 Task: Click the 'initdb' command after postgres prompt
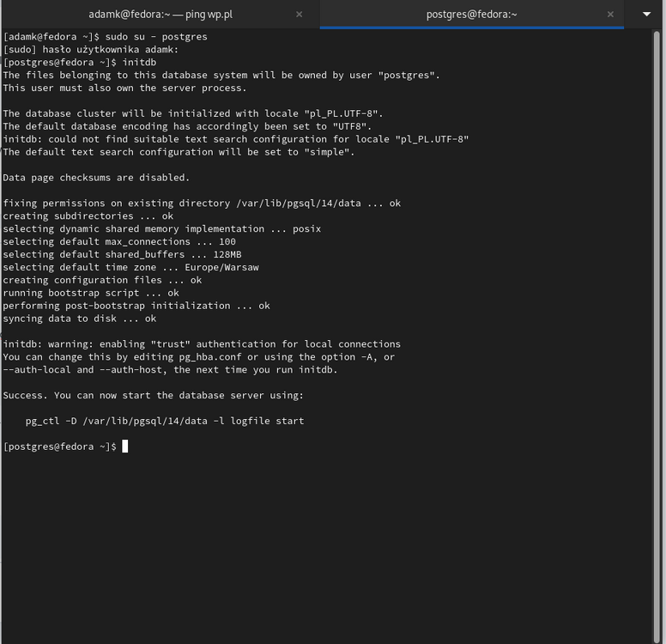pos(139,63)
